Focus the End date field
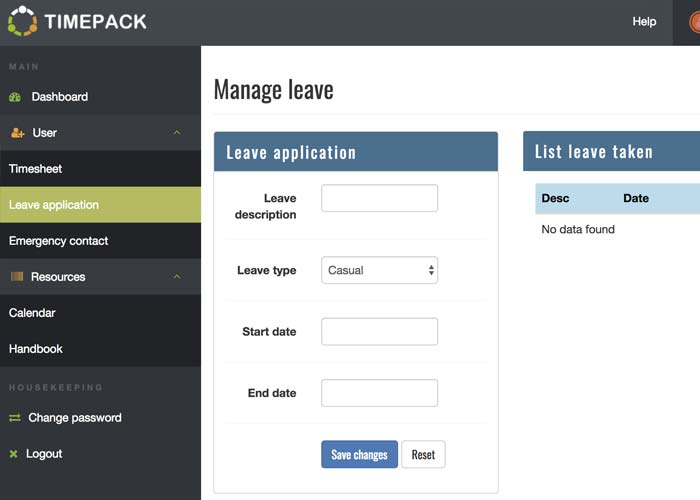This screenshot has height=500, width=700. [379, 393]
